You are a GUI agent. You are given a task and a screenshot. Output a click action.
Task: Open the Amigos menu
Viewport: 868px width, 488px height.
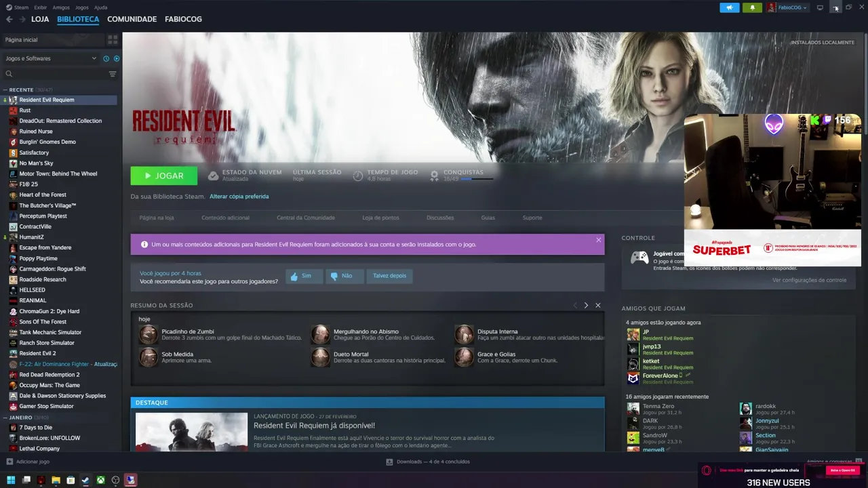pyautogui.click(x=61, y=7)
